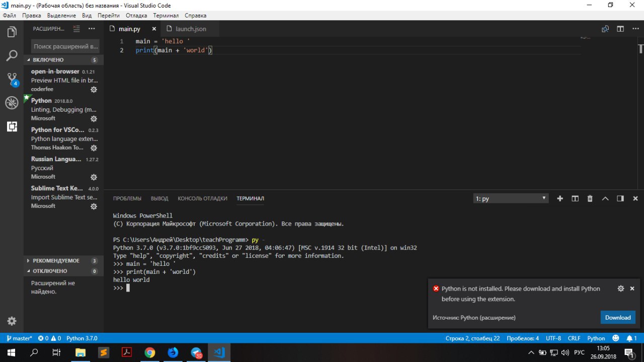Open changes icon in editor title bar
This screenshot has width=644, height=362.
(x=605, y=29)
